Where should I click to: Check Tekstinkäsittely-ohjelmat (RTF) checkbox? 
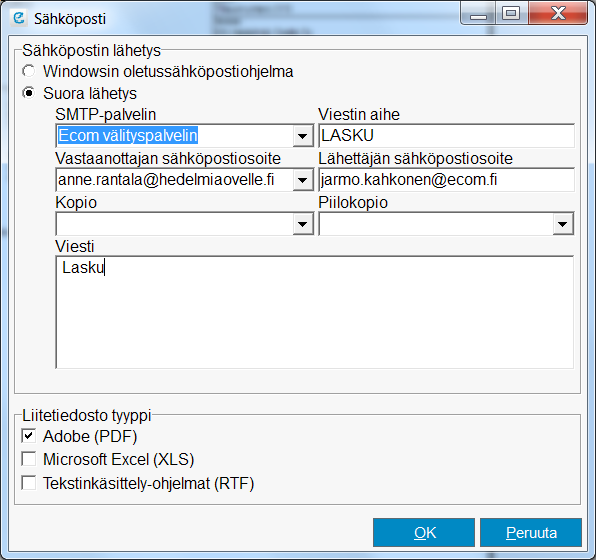coord(29,483)
